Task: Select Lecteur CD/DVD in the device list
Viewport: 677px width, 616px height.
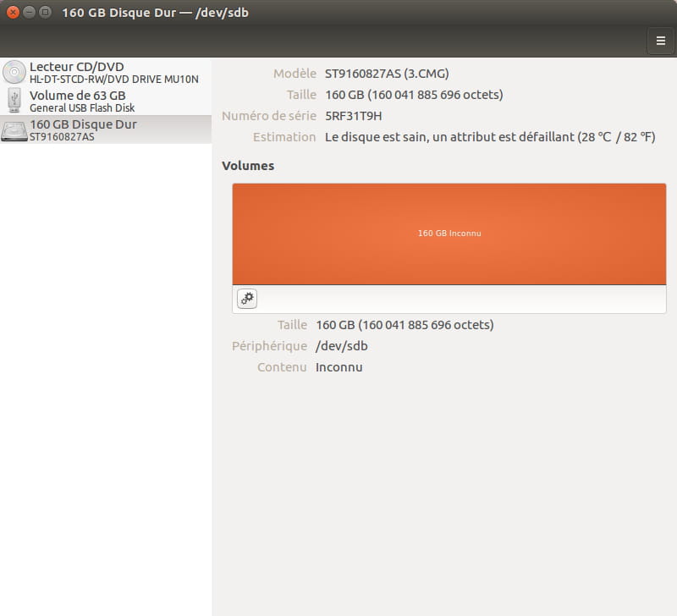Action: [106, 72]
